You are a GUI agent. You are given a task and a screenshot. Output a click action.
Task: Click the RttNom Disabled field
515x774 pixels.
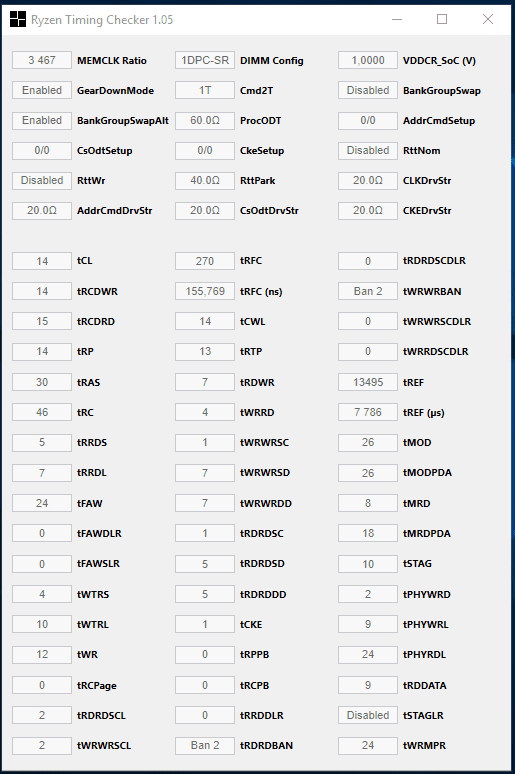(x=368, y=151)
